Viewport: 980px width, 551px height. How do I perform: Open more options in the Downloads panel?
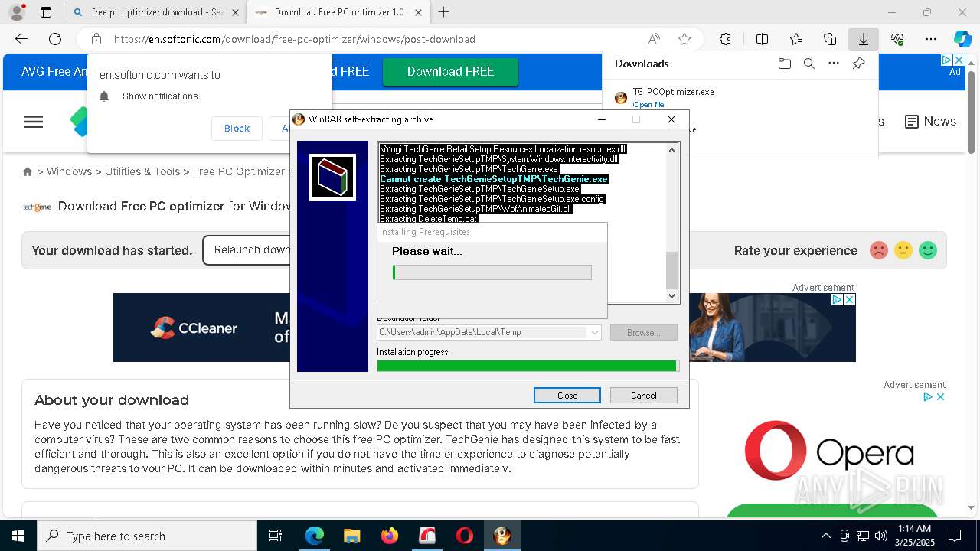[834, 64]
